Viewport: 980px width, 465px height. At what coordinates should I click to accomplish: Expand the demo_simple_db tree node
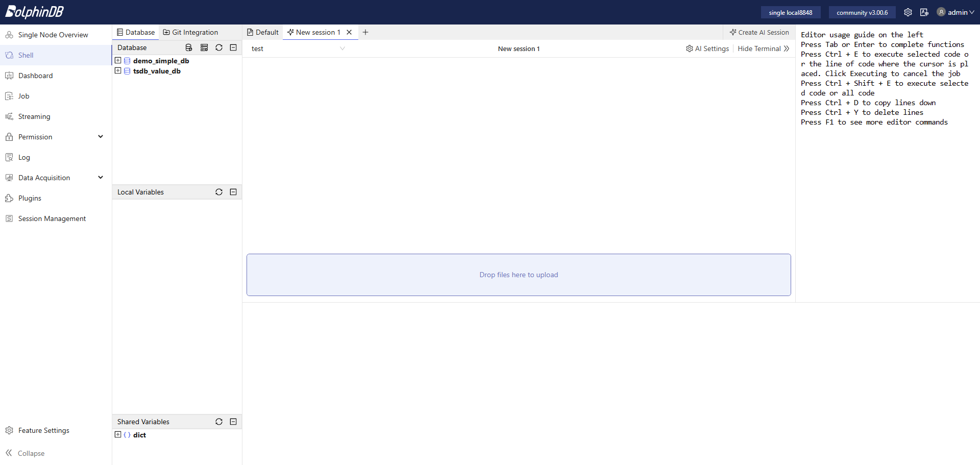(x=118, y=60)
